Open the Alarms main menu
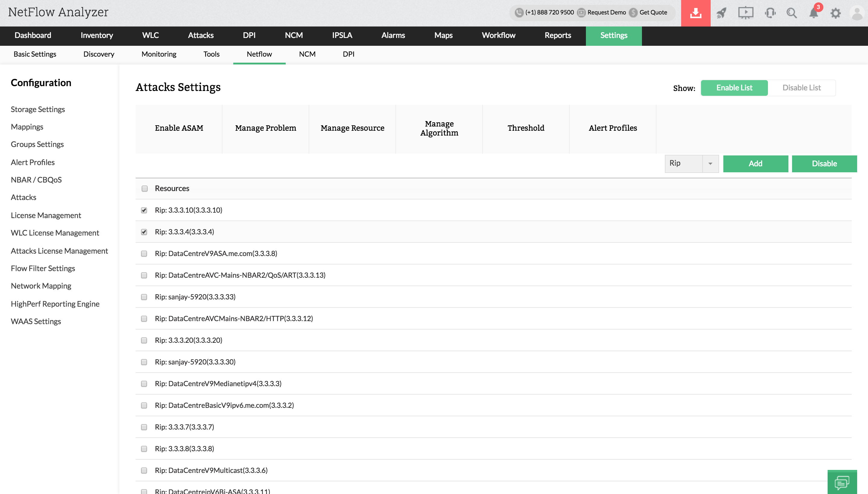The width and height of the screenshot is (868, 494). [x=393, y=36]
